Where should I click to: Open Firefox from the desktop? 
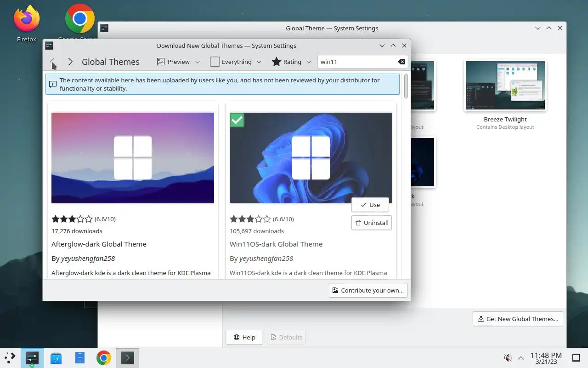coord(27,23)
